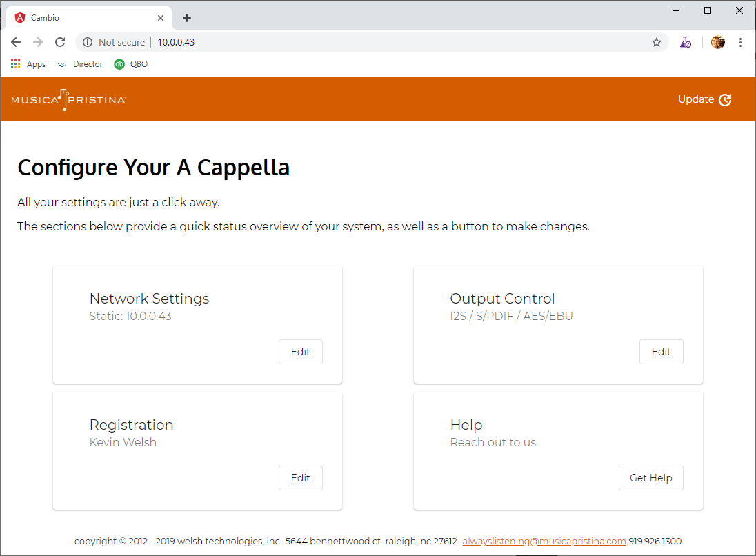756x556 pixels.
Task: Click the Configure Your A Cappella heading
Action: pyautogui.click(x=153, y=168)
